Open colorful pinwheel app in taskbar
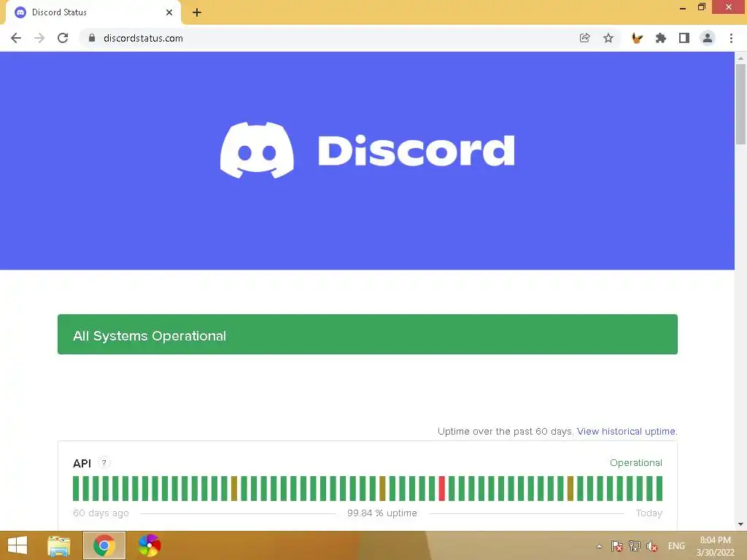 149,545
